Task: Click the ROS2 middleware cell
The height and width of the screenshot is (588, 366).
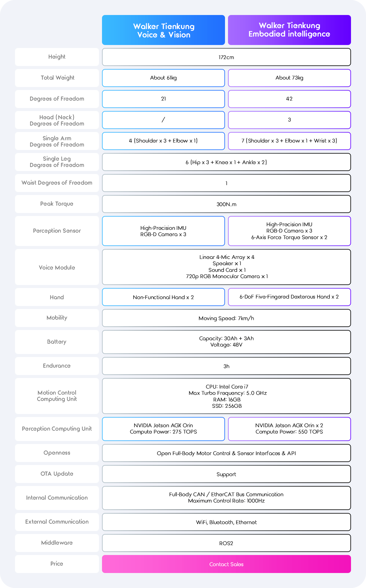Action: pos(226,543)
